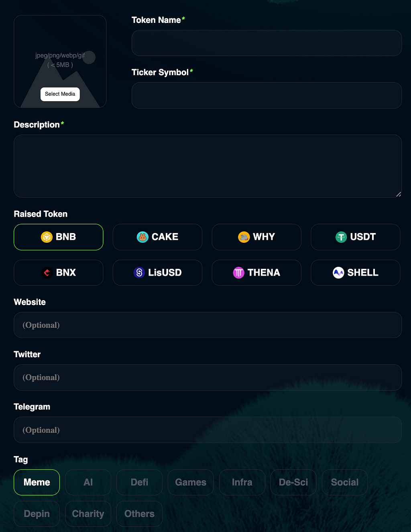411x532 pixels.
Task: Toggle the Defi tag
Action: [139, 482]
